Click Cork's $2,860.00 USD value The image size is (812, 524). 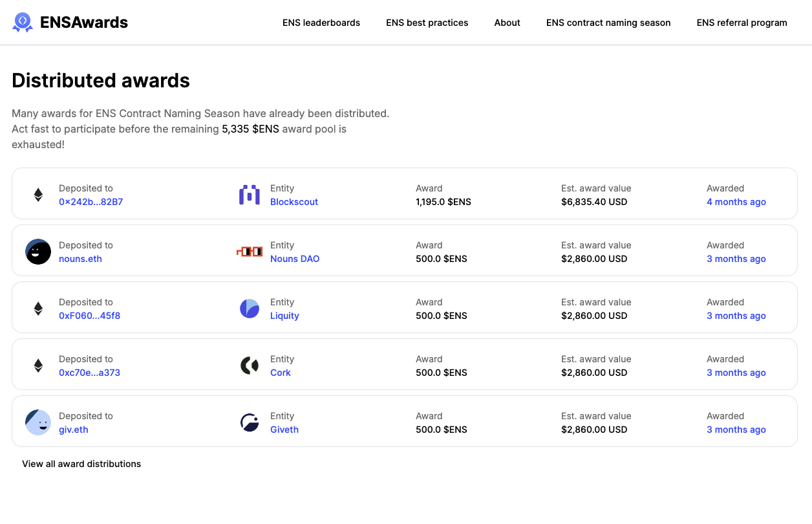point(594,373)
